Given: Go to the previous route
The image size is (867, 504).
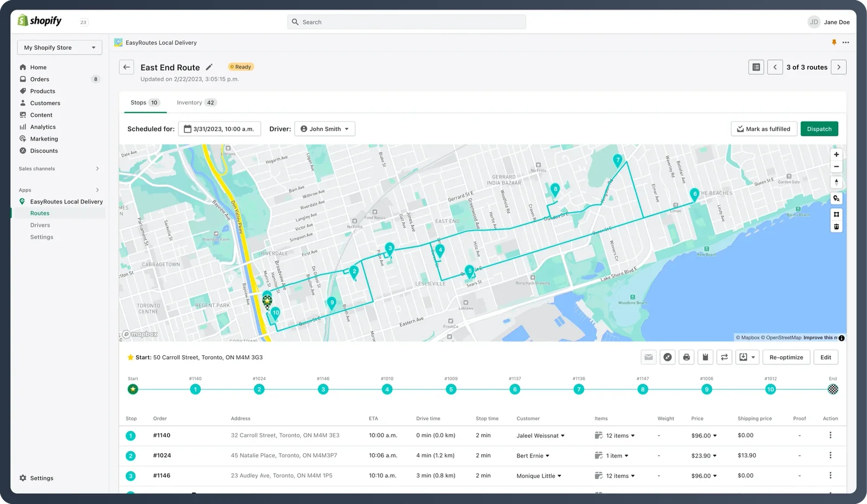Looking at the screenshot, I should 775,67.
